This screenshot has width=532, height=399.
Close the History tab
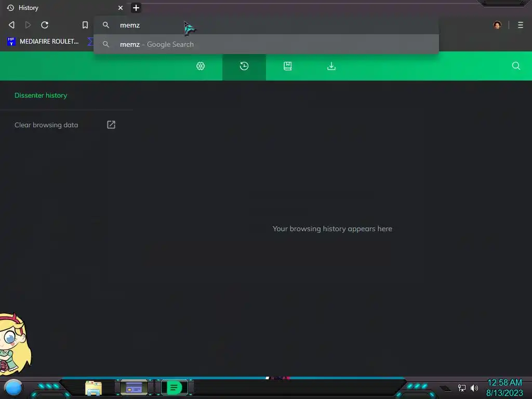point(121,8)
